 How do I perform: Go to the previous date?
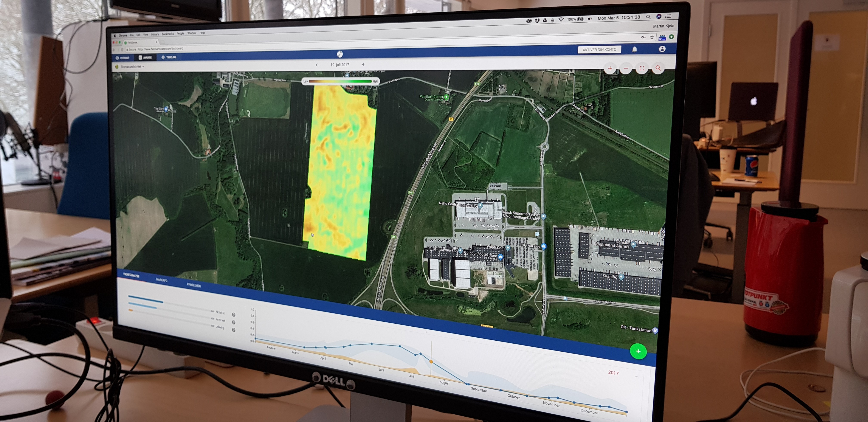(317, 65)
